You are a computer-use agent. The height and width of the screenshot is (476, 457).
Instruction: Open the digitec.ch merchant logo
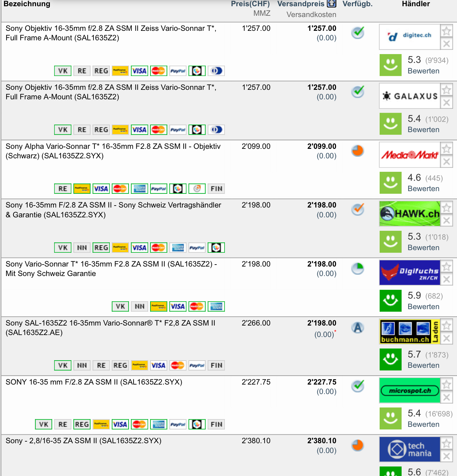pyautogui.click(x=409, y=36)
